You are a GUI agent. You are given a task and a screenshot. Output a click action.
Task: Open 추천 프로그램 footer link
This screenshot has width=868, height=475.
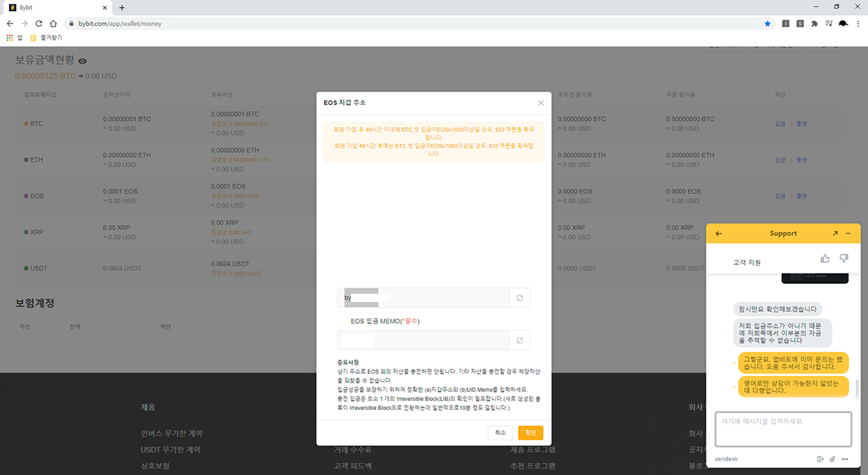533,466
